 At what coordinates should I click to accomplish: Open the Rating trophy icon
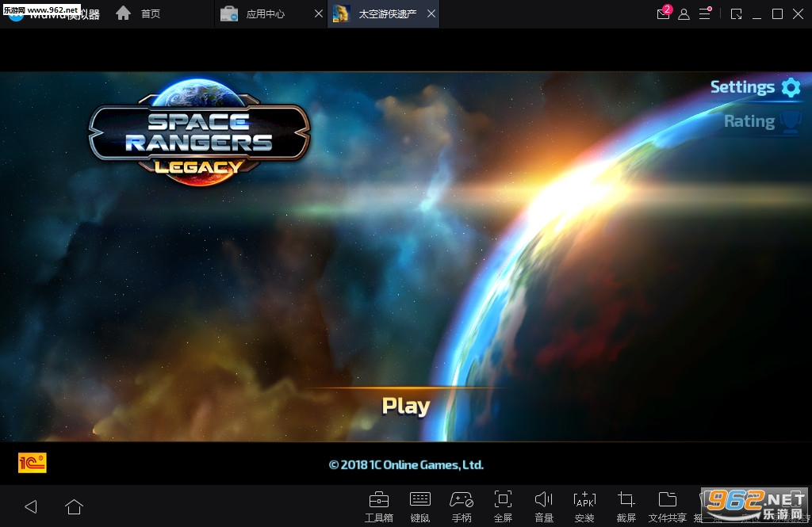(791, 122)
